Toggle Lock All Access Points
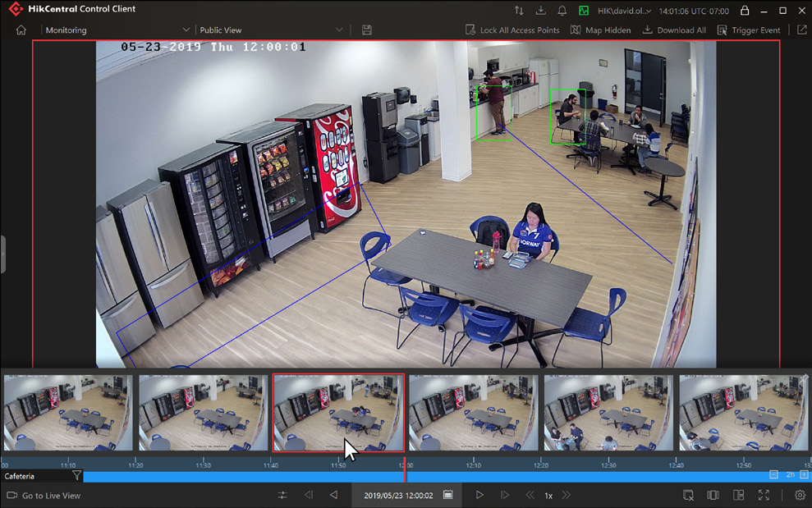This screenshot has width=812, height=508. click(x=512, y=30)
